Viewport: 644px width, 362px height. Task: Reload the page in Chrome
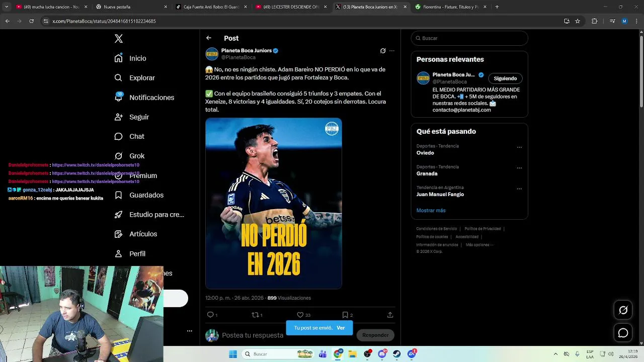click(x=31, y=21)
